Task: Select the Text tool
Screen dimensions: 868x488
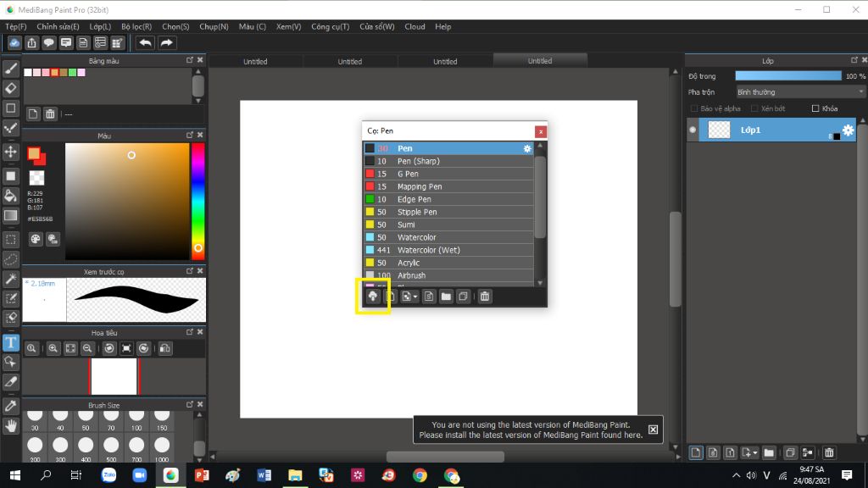Action: 10,343
